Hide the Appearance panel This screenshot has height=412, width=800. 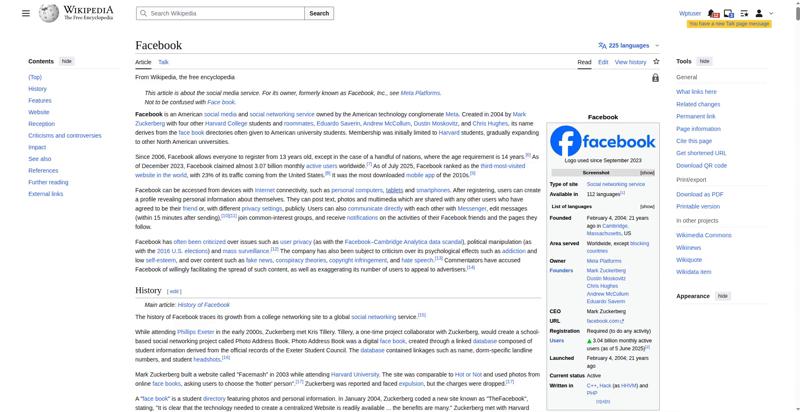(722, 296)
